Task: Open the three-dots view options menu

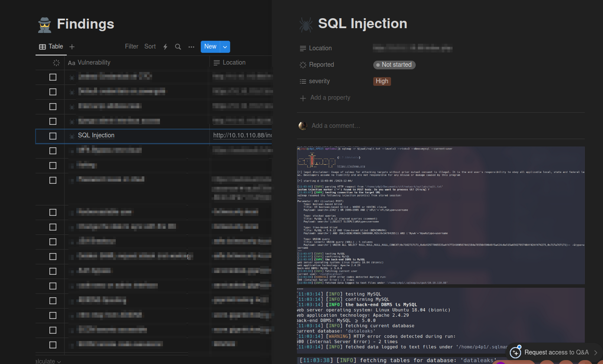Action: tap(191, 47)
